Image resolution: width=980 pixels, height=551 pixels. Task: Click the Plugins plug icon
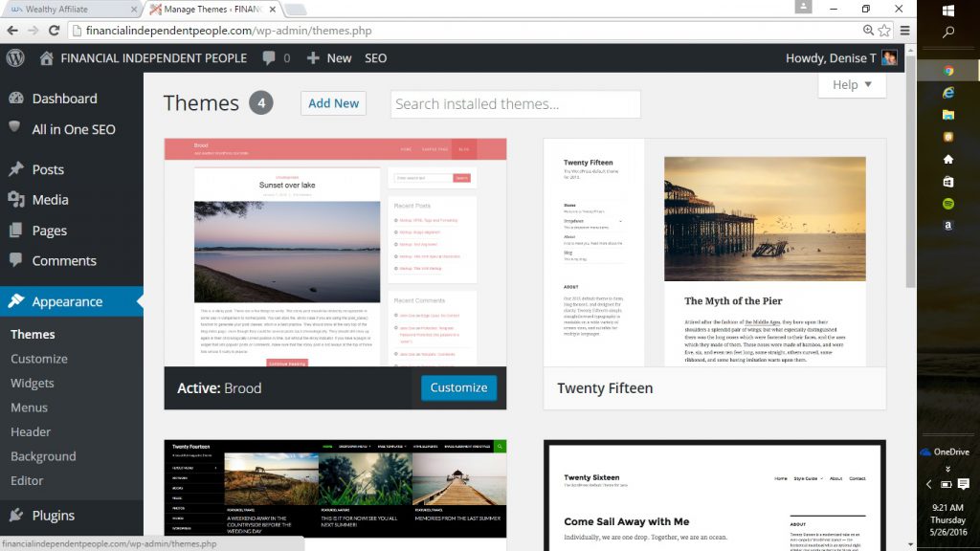(16, 516)
